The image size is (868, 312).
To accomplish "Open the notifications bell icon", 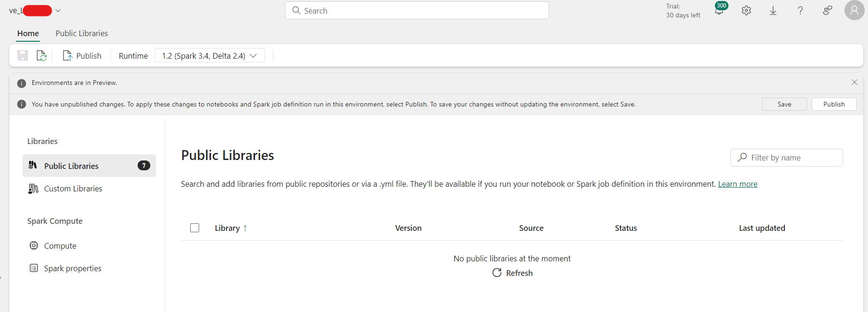I will 719,10.
